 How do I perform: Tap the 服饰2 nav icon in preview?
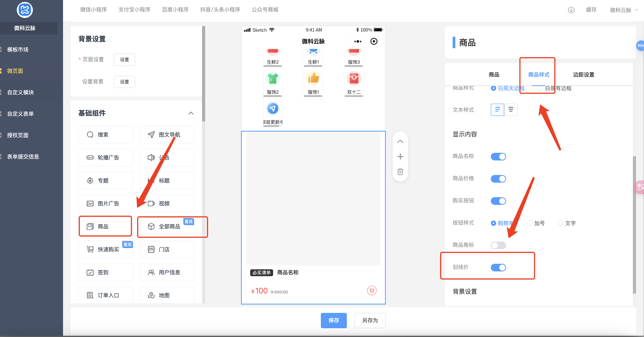click(x=273, y=79)
